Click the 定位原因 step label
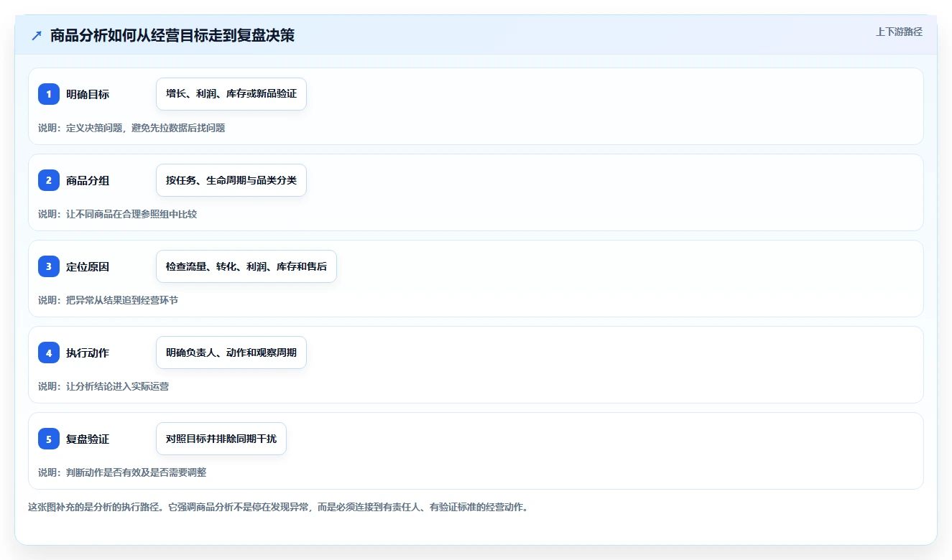This screenshot has height=560, width=952. coord(88,266)
